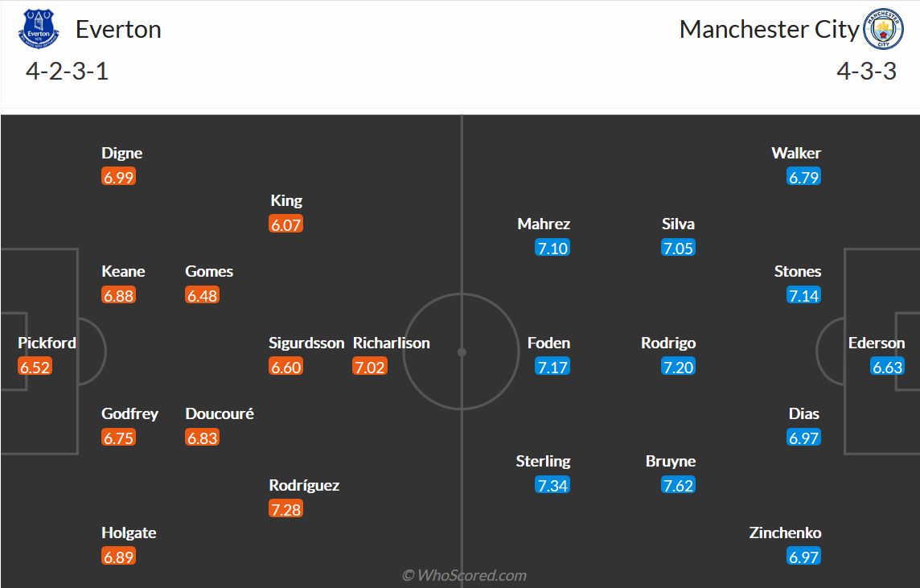Select Pickford's 6.52 rating badge
The width and height of the screenshot is (920, 588).
35,367
